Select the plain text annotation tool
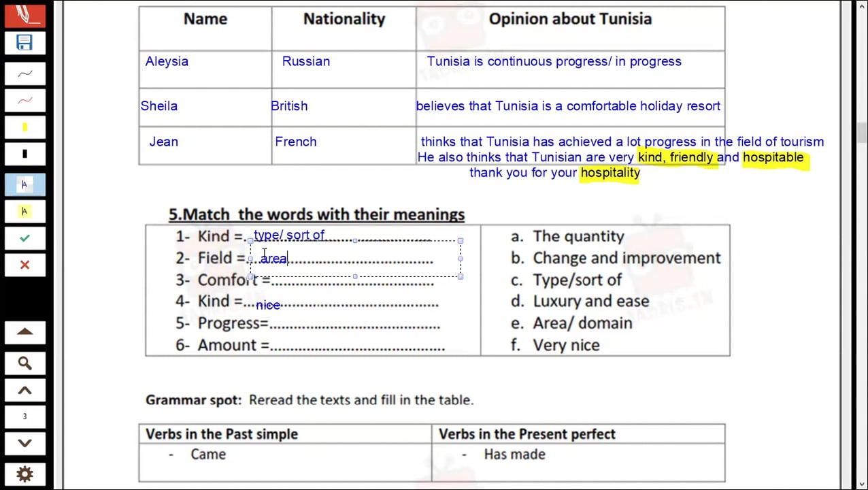Image resolution: width=868 pixels, height=490 pixels. coord(24,184)
